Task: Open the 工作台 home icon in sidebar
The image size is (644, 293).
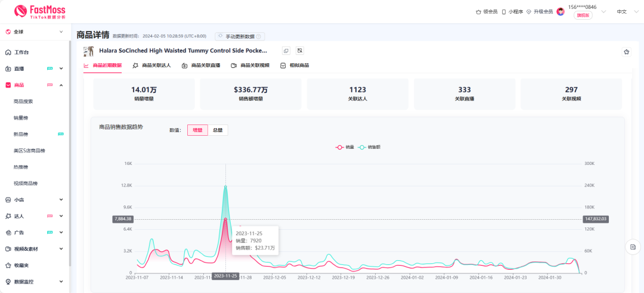Action: point(8,52)
